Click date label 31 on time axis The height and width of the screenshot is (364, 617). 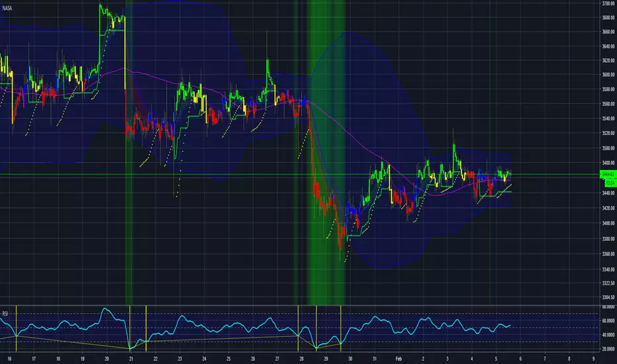(374, 359)
